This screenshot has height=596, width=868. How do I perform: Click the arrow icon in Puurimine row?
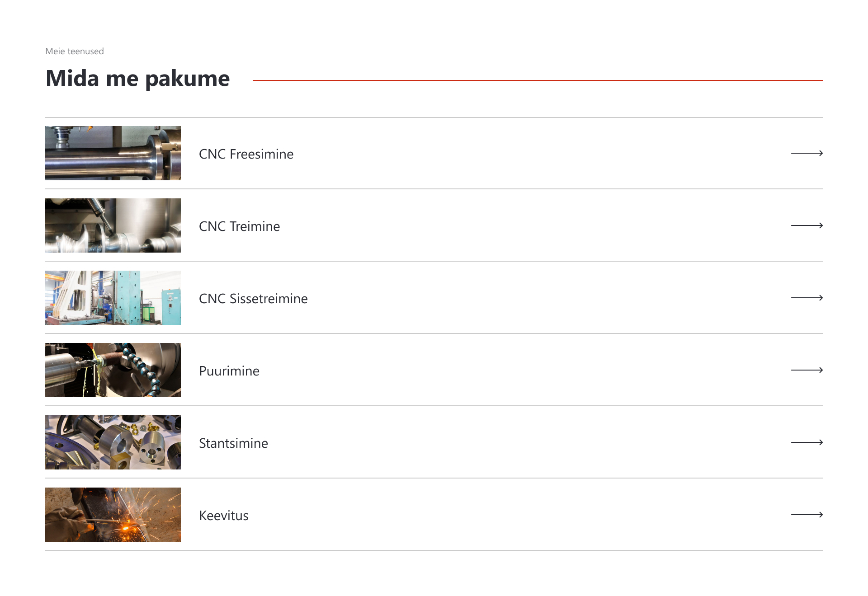[807, 370]
